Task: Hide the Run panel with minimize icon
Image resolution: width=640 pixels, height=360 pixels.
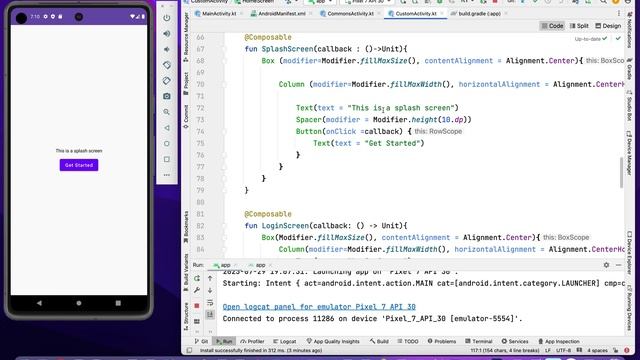Action: [x=618, y=265]
